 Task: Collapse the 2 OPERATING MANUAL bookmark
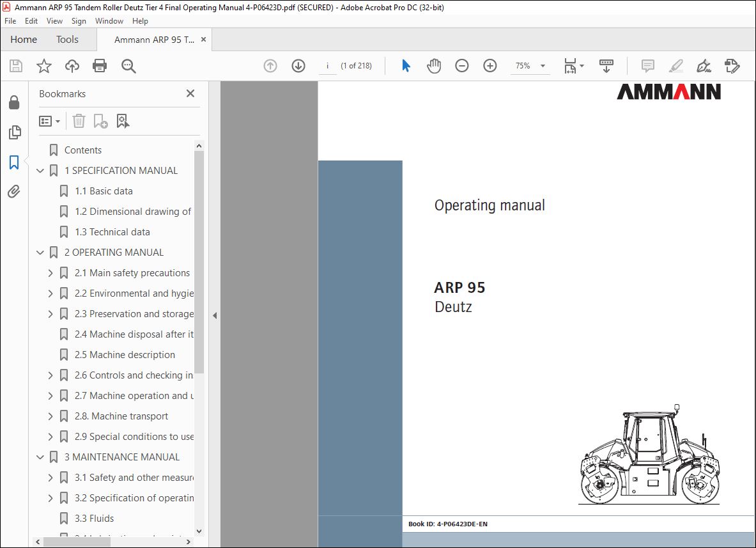(40, 253)
